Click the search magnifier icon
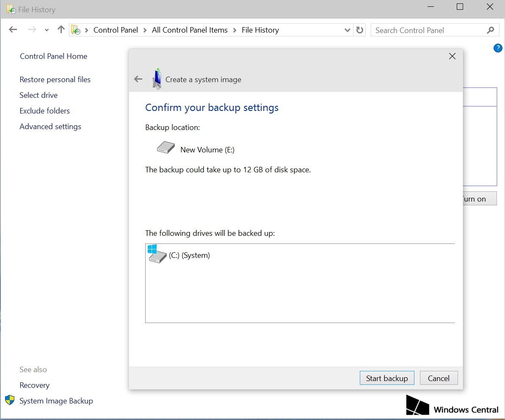Screen dimensions: 505x420 click(x=490, y=30)
